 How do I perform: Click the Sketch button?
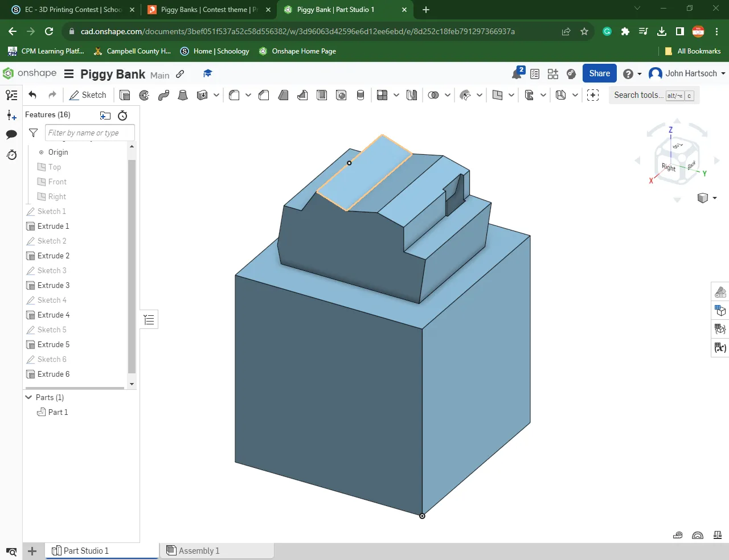[88, 95]
